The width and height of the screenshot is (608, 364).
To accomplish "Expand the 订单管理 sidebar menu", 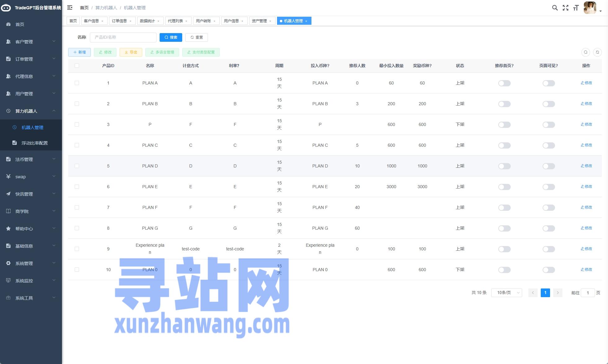I will pyautogui.click(x=31, y=59).
